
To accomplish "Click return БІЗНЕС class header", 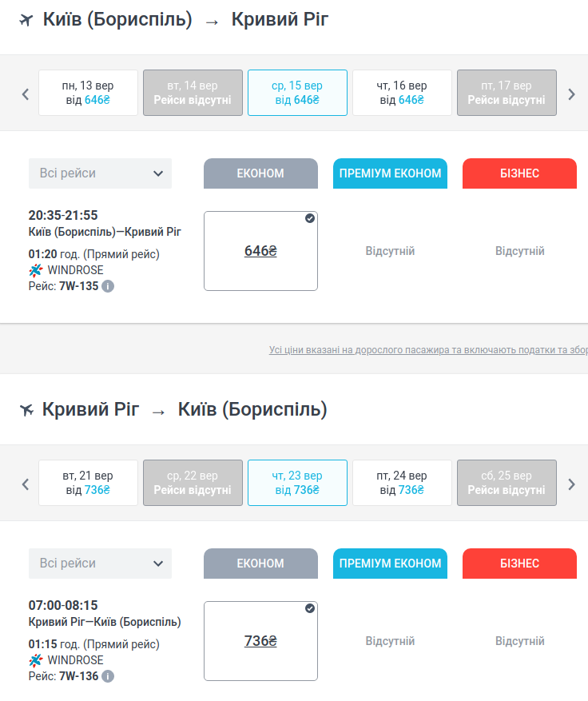I will (519, 564).
